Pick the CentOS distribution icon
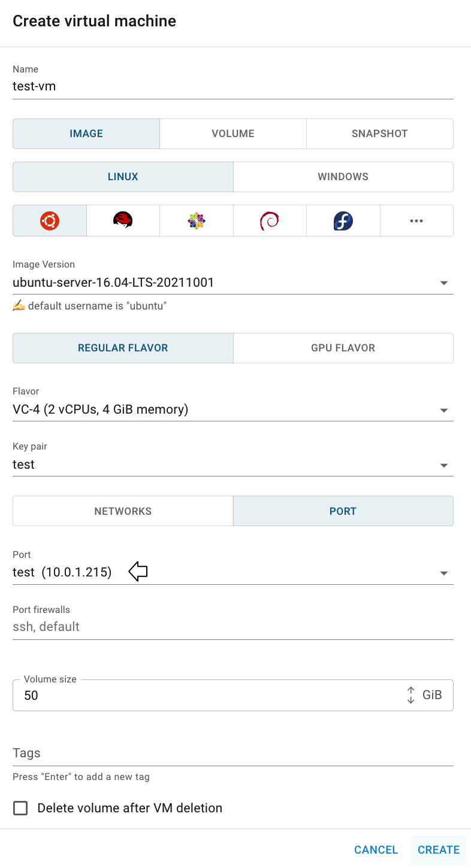471x868 pixels. 197,221
